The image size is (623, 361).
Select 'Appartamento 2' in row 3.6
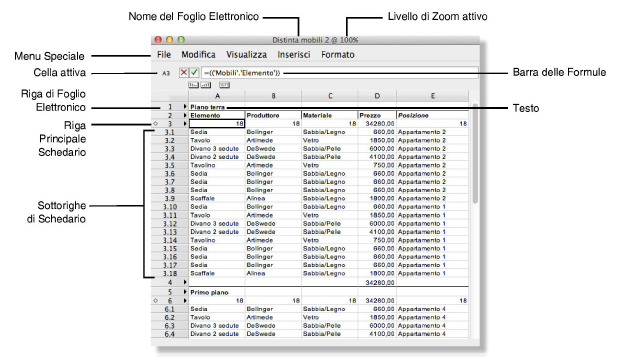point(433,174)
